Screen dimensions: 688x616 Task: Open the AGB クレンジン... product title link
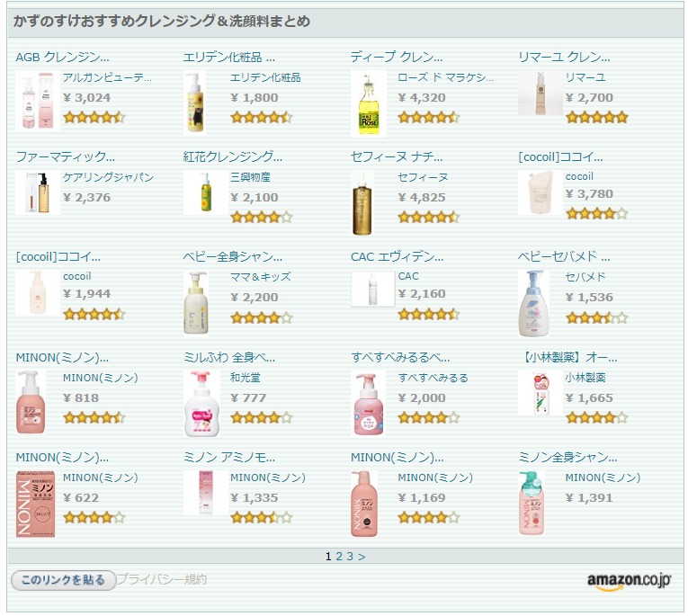[62, 57]
